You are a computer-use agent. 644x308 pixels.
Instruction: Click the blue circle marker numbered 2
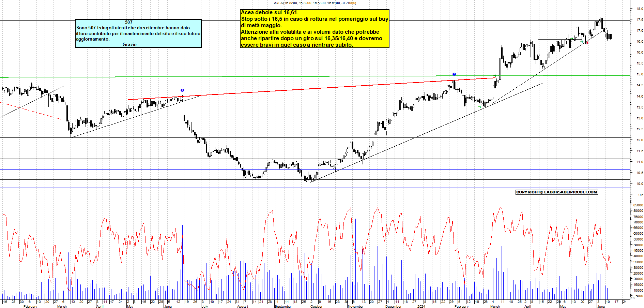454,74
